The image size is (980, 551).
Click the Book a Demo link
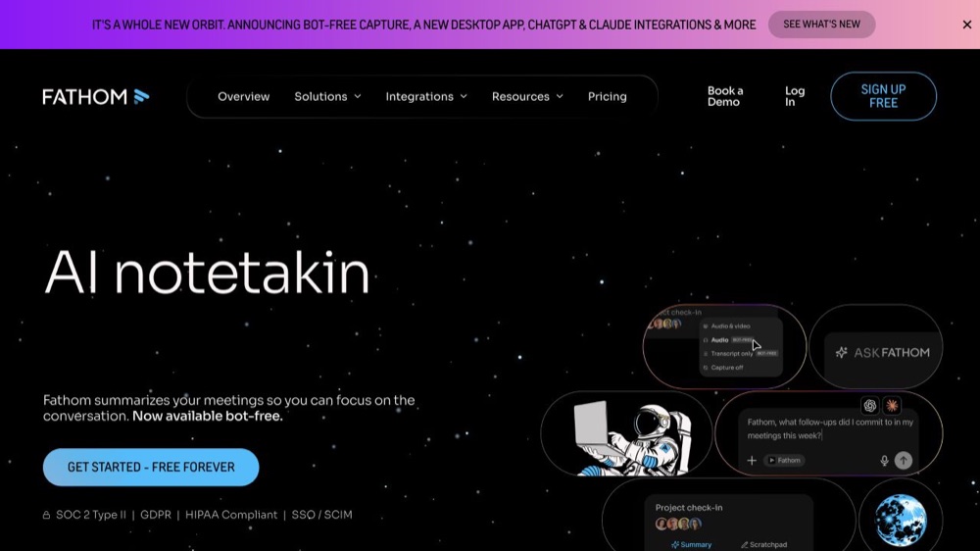(725, 96)
